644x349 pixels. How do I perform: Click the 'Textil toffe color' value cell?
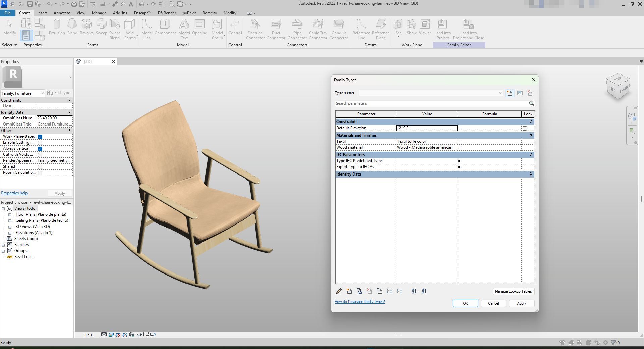[x=427, y=141]
